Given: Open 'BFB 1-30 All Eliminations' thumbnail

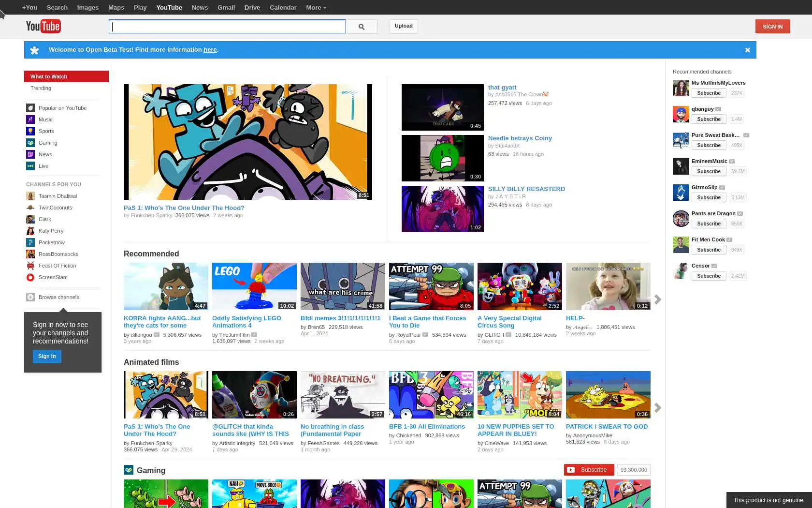Looking at the screenshot, I should click(431, 395).
